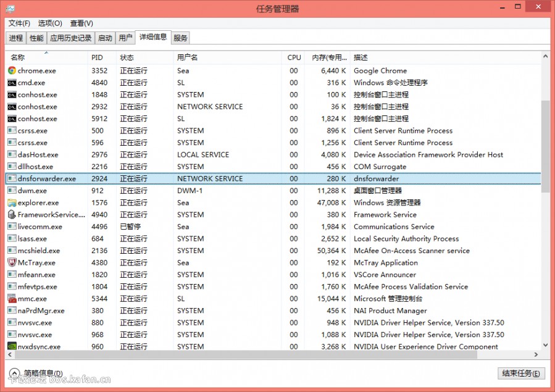This screenshot has width=555, height=392.
Task: Switch to the 性能 tab
Action: tap(36, 38)
